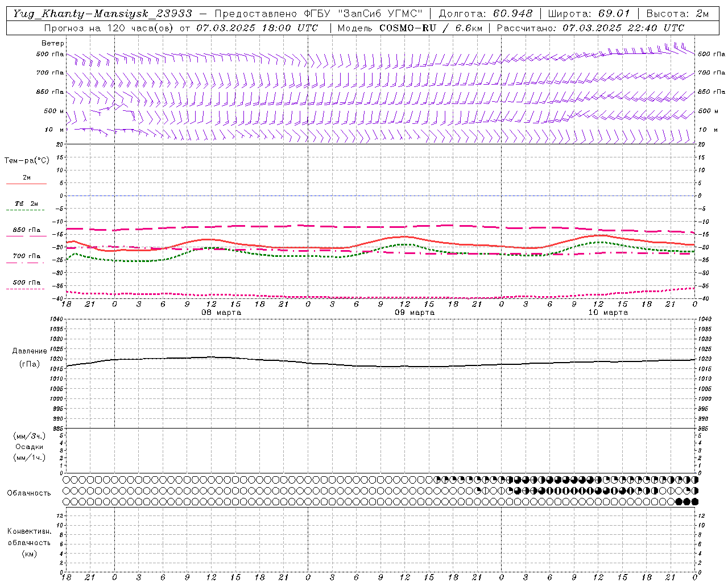Select the '700 гПа' legend in temperature panel
The width and height of the screenshot is (728, 582).
(27, 256)
